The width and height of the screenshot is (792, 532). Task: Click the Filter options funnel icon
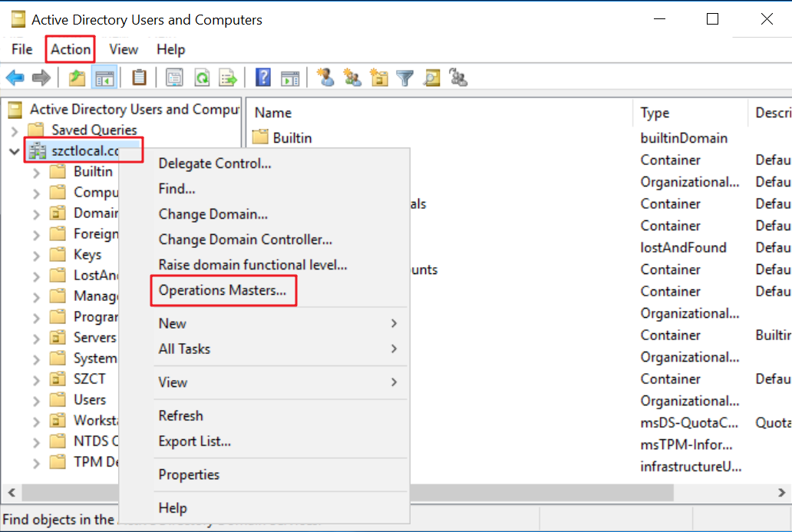[x=404, y=78]
